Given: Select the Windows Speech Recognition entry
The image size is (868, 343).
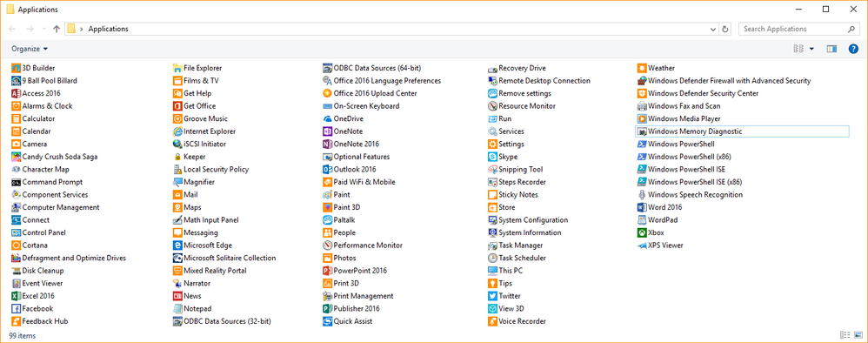Looking at the screenshot, I should (691, 195).
